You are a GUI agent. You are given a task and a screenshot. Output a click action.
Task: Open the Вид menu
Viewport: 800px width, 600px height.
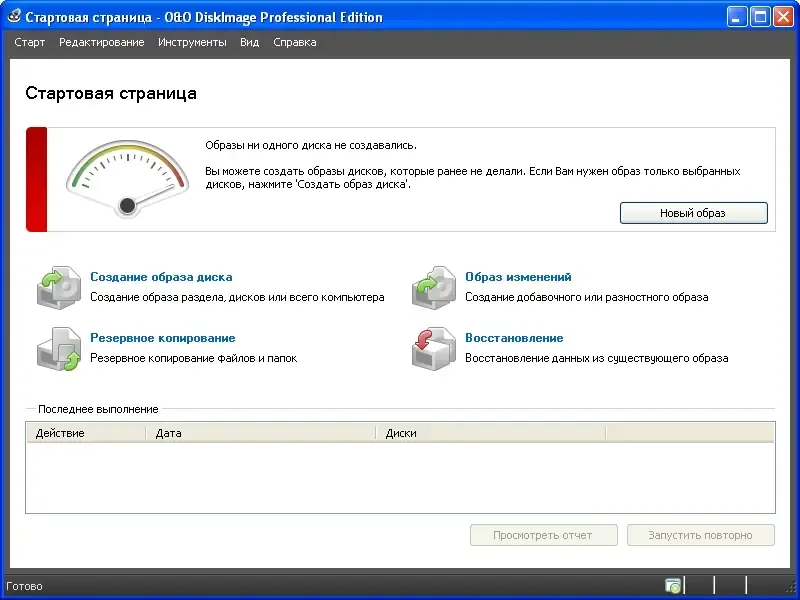[x=249, y=42]
